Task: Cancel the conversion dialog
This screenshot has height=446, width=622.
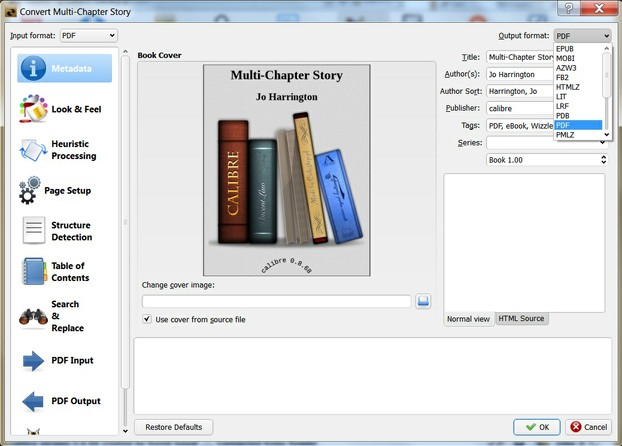Action: pyautogui.click(x=589, y=427)
